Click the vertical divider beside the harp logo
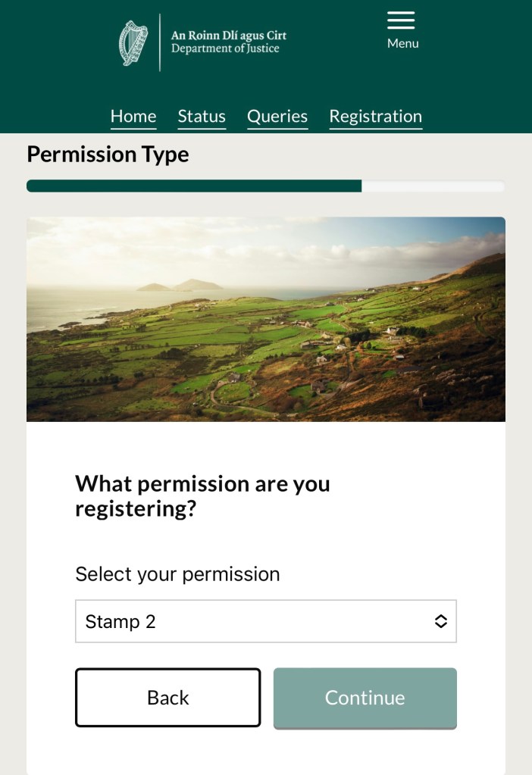 click(160, 42)
